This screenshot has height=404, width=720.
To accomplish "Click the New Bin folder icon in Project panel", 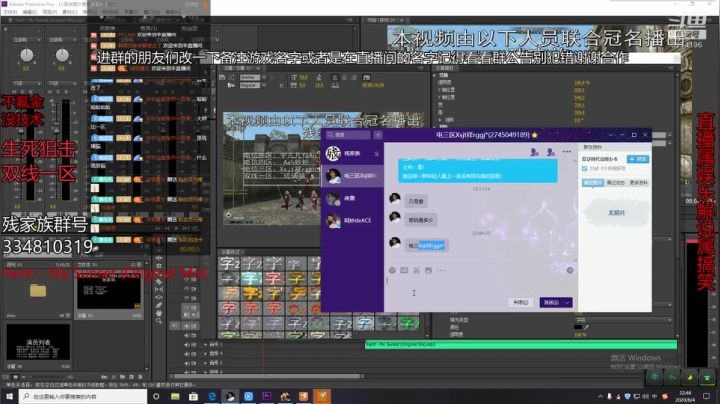I will point(123,377).
